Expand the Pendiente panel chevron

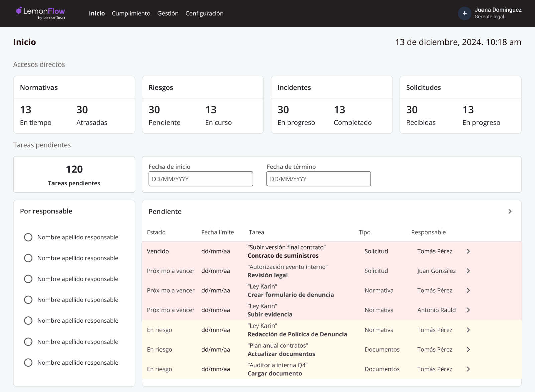coord(510,212)
